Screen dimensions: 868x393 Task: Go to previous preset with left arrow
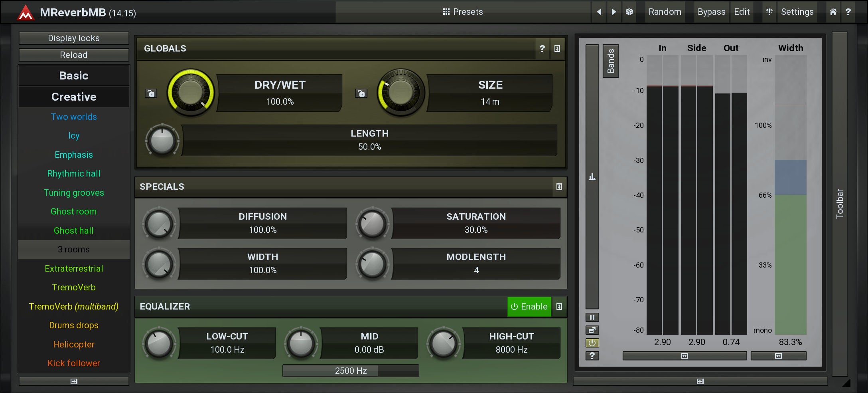coord(599,12)
